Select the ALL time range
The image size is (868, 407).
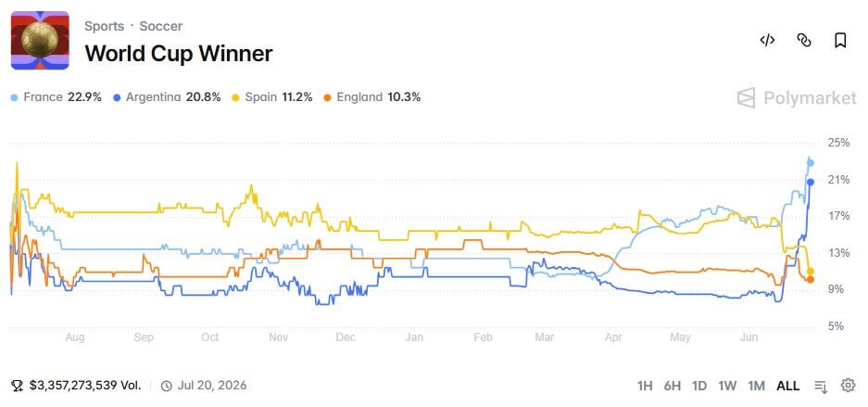pyautogui.click(x=787, y=386)
